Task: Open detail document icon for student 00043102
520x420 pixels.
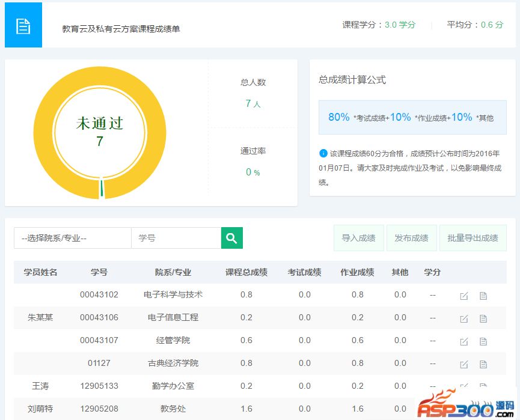Action: 483,296
